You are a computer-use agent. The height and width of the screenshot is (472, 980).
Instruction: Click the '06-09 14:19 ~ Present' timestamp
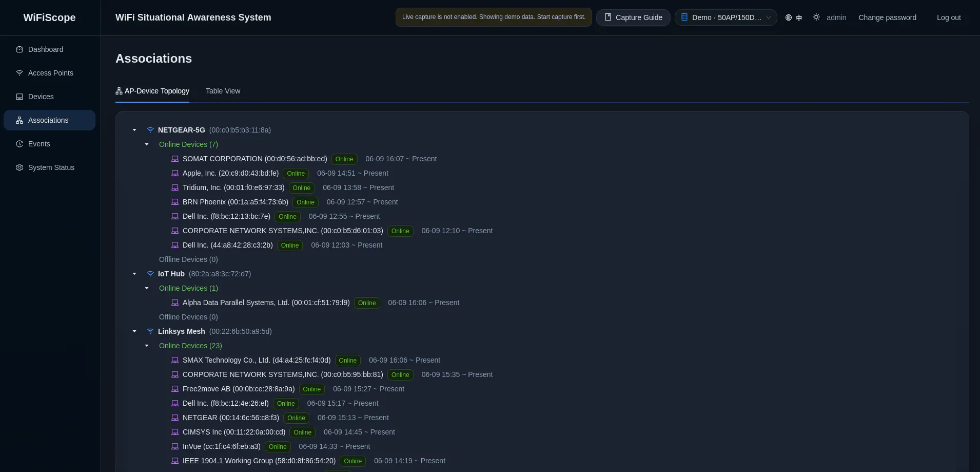pyautogui.click(x=409, y=461)
